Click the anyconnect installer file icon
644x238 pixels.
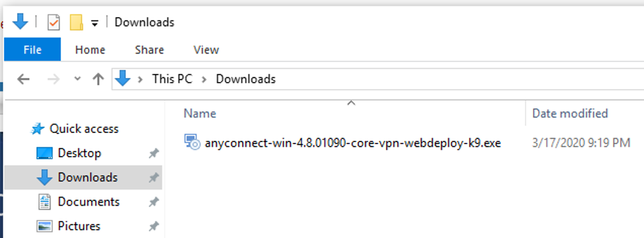192,142
